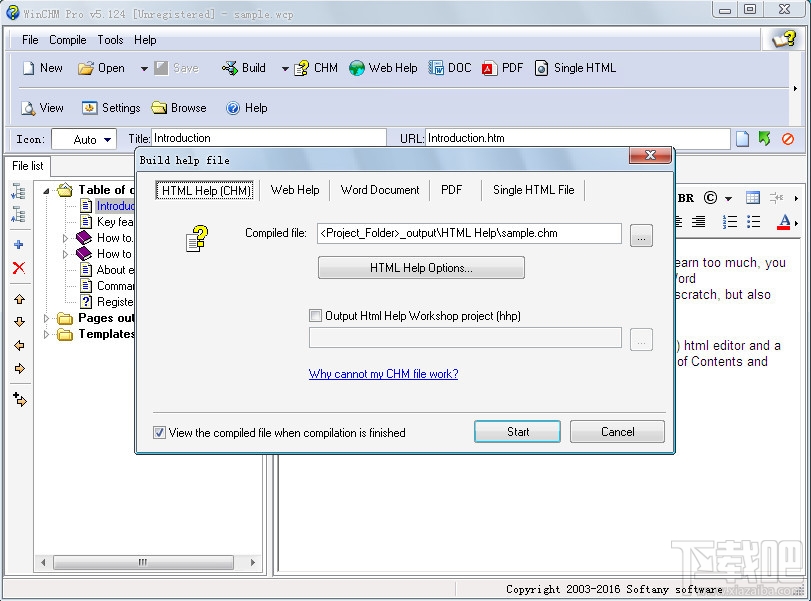The width and height of the screenshot is (811, 601).
Task: Switch to the Word Document tab
Action: [x=380, y=190]
